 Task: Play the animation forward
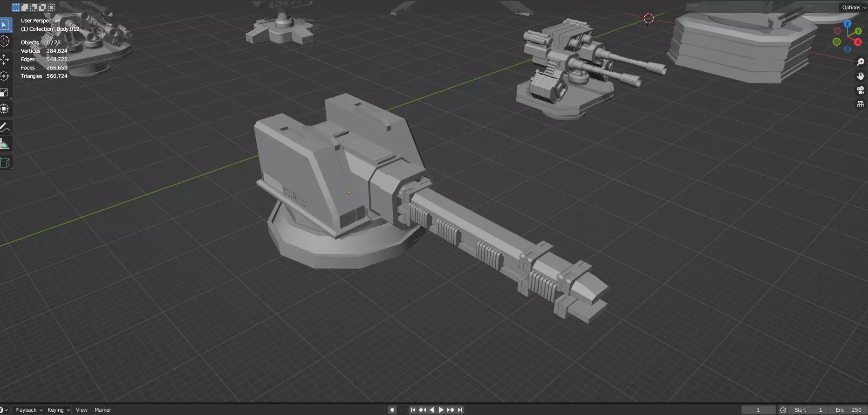tap(441, 410)
